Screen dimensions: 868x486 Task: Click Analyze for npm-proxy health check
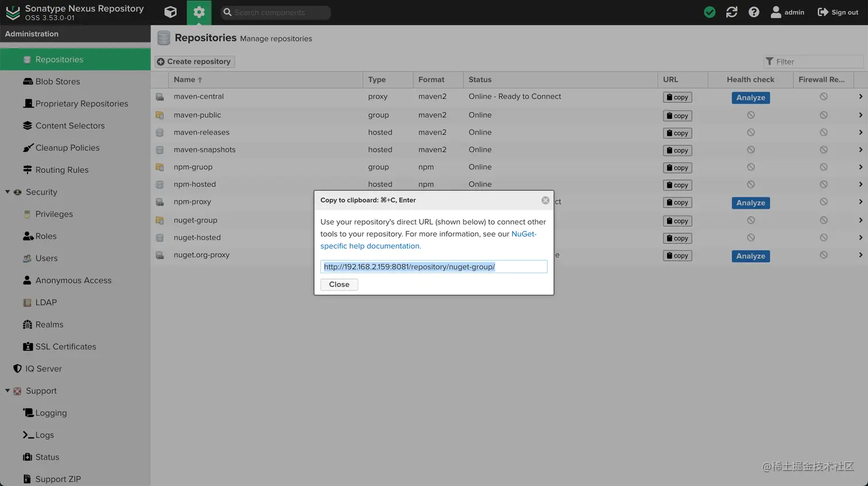point(751,203)
